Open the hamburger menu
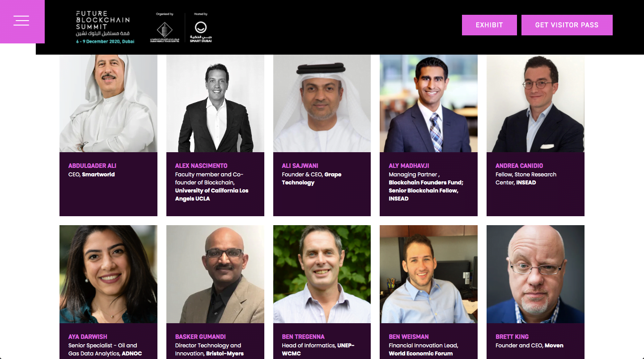 pos(21,21)
